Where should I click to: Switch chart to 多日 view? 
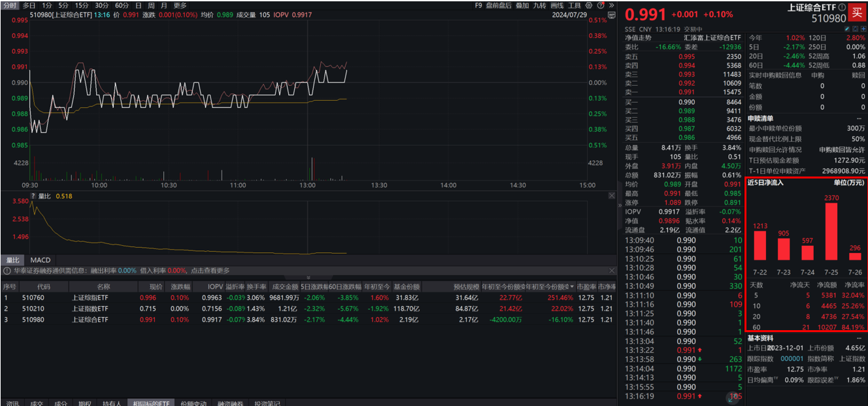pos(29,5)
